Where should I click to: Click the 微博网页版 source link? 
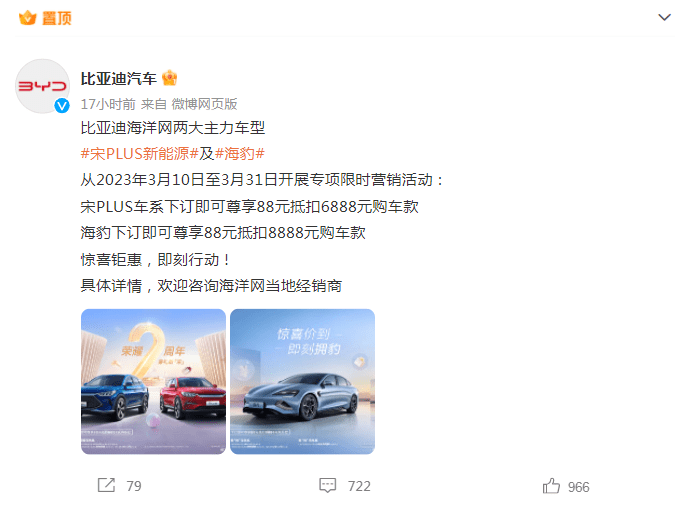204,104
